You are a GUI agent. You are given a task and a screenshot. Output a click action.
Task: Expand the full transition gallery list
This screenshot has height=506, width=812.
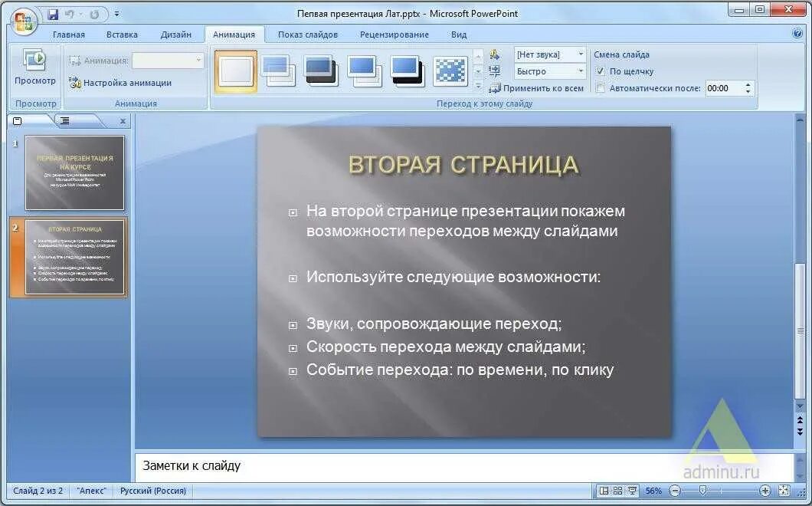(479, 86)
